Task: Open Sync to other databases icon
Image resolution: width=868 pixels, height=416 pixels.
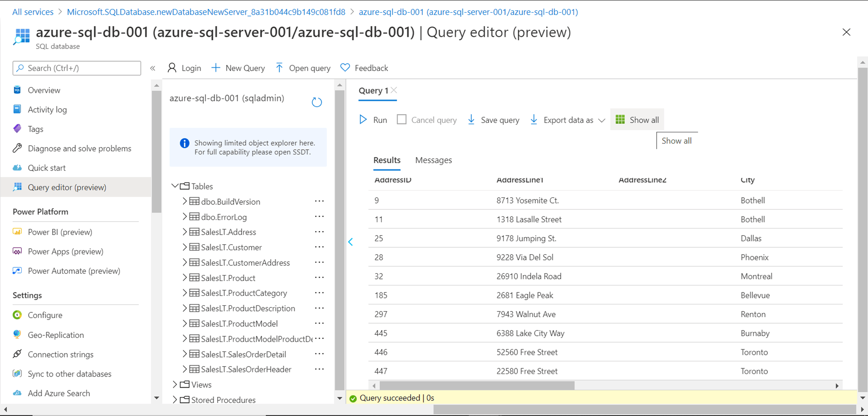Action: [17, 373]
